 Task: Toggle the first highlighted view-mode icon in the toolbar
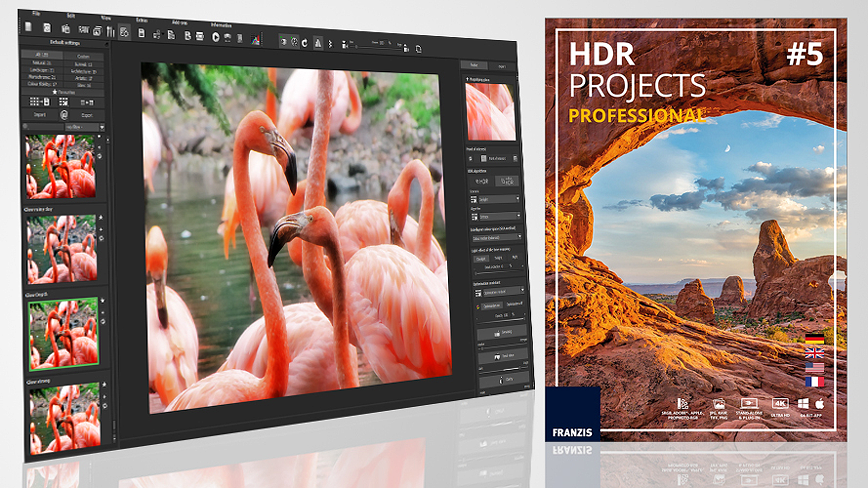284,41
